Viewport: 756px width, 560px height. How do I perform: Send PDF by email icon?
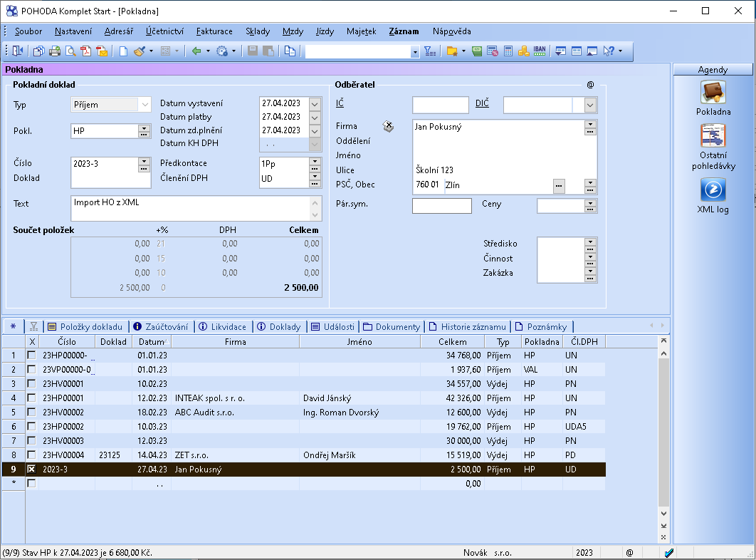102,51
